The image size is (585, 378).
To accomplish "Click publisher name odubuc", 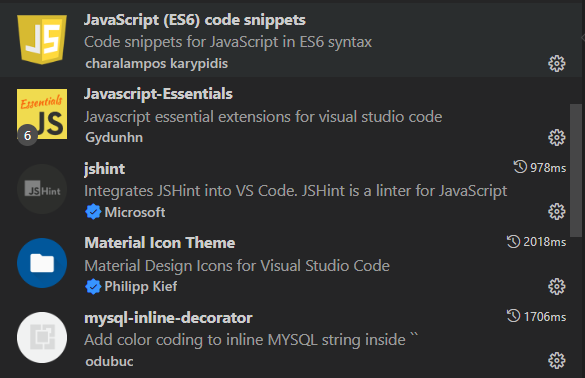I will [x=109, y=361].
